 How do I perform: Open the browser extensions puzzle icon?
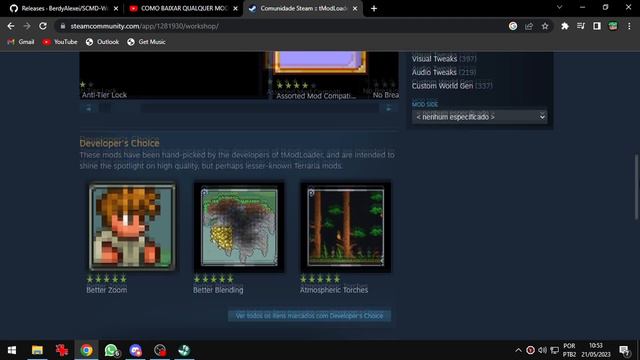click(x=565, y=26)
